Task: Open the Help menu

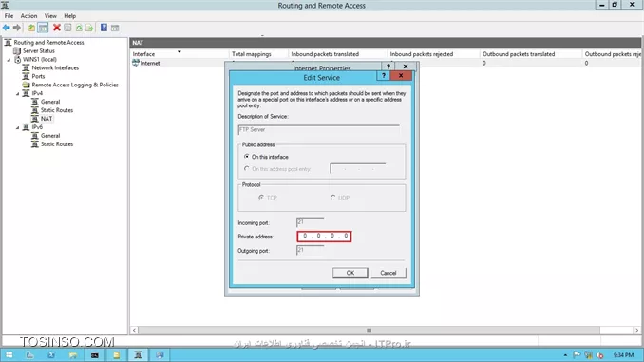Action: point(70,15)
